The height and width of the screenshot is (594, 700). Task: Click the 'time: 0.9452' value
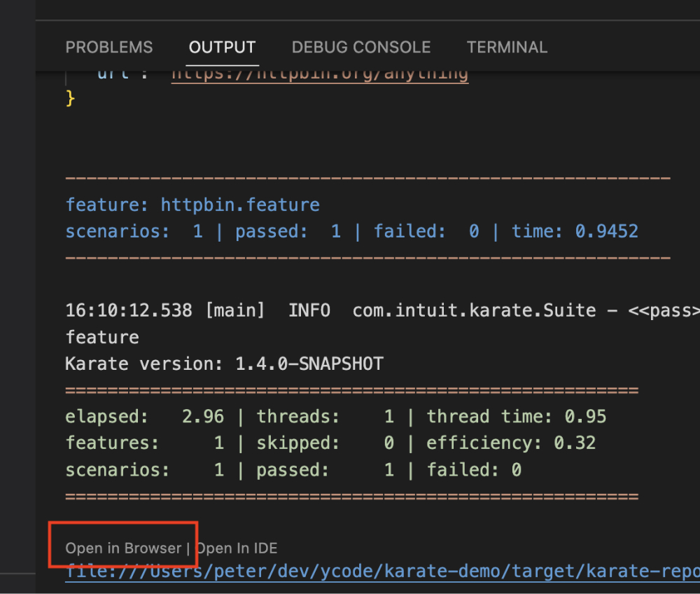[x=575, y=231]
